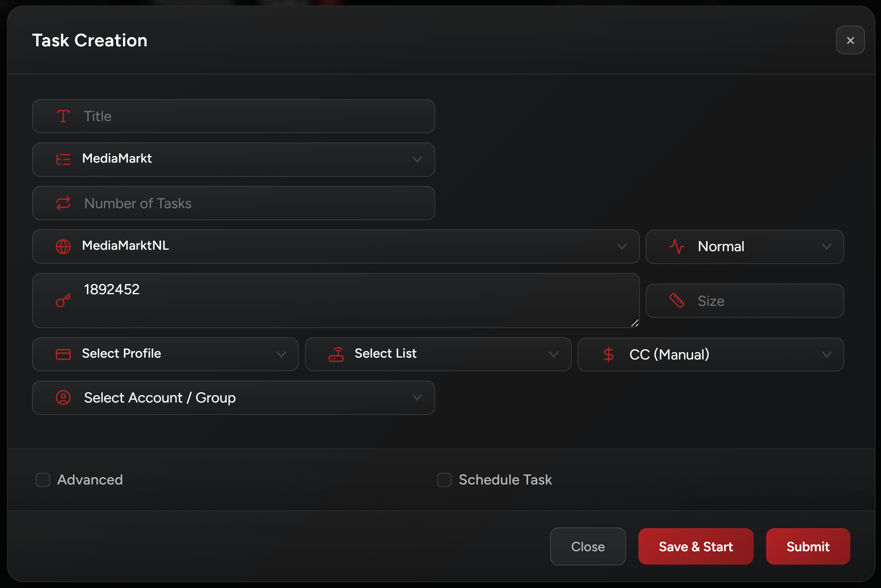Dismiss dialog with the X button
The width and height of the screenshot is (881, 588).
click(850, 40)
